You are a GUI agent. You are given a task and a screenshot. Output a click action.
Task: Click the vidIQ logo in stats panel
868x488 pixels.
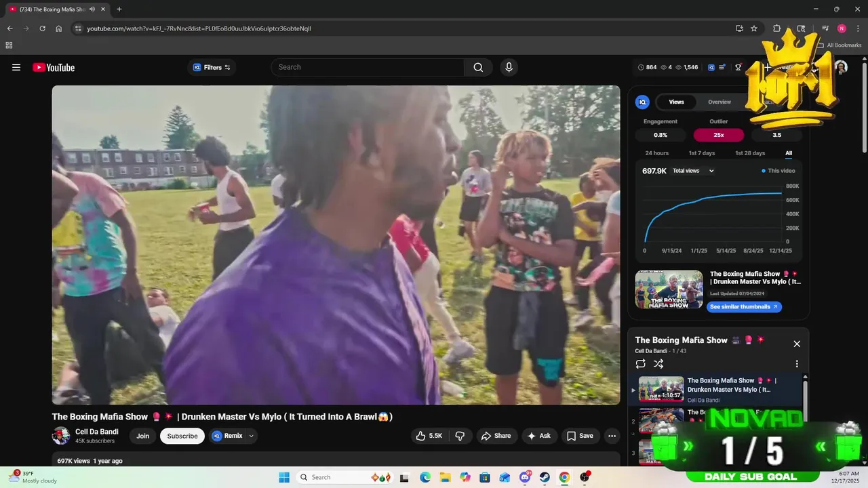[x=642, y=102]
